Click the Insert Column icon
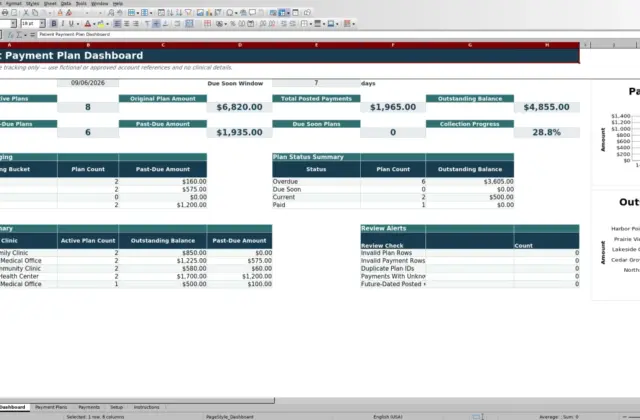Image resolution: width=640 pixels, height=420 pixels. [x=144, y=13]
